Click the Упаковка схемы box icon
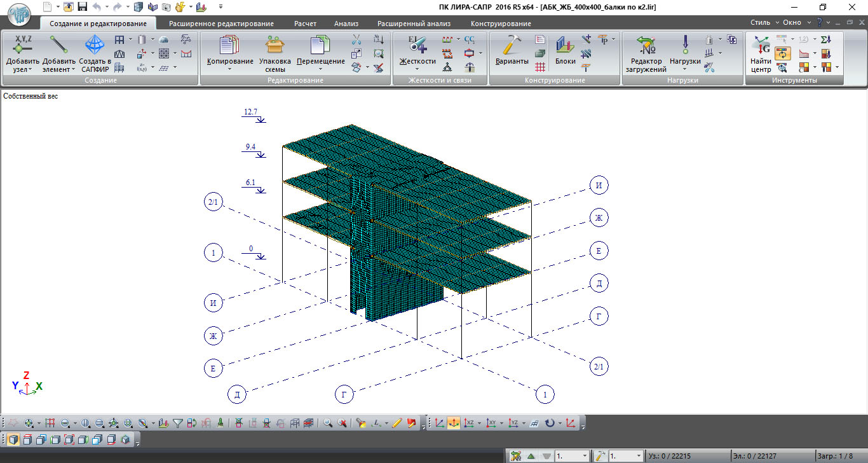 [274, 45]
